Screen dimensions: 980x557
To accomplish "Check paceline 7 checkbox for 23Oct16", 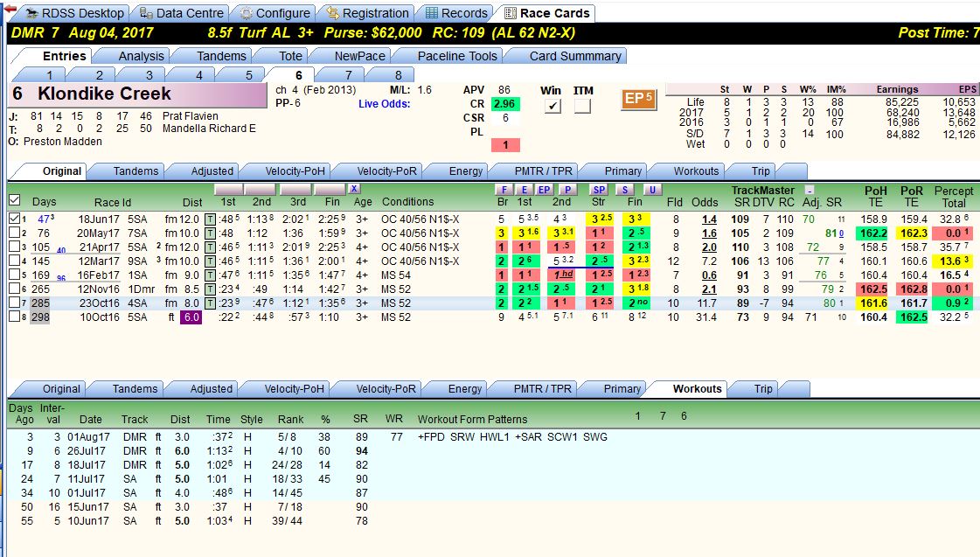I will (15, 303).
